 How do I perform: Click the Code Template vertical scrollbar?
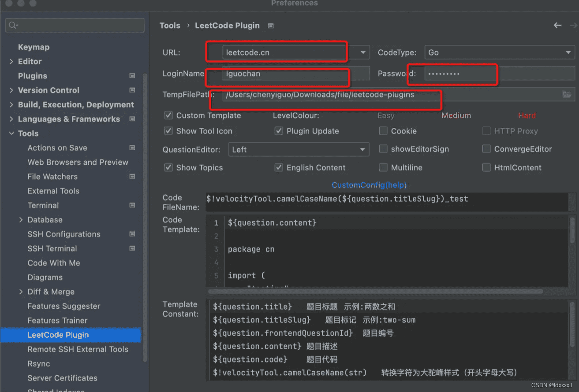tap(572, 230)
